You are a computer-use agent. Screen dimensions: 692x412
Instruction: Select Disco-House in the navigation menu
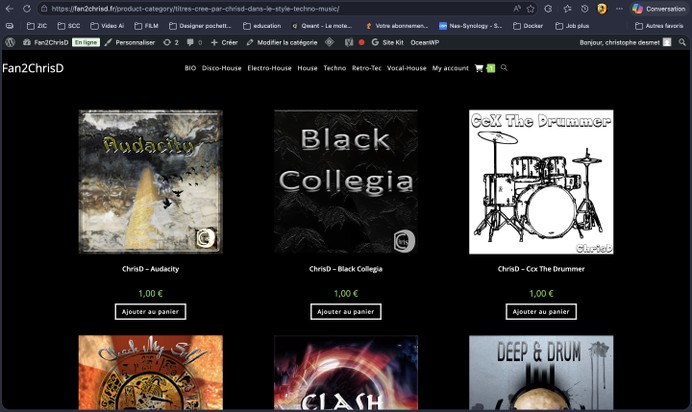tap(222, 68)
